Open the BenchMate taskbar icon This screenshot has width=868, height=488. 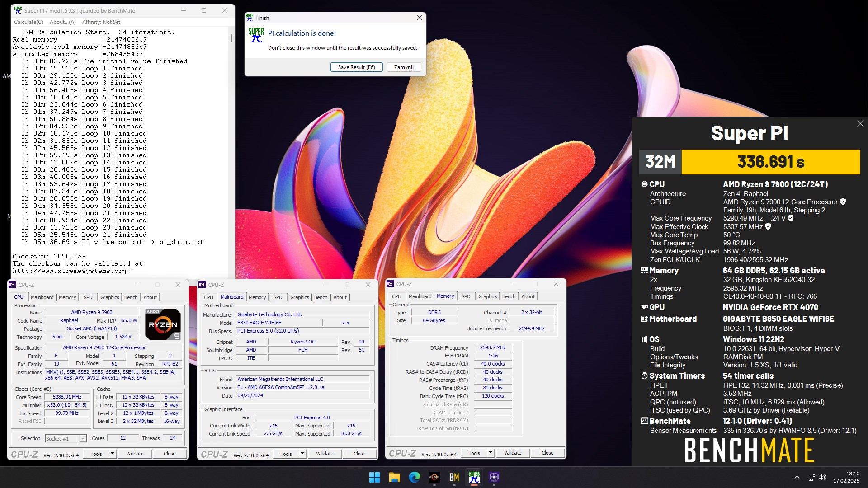coord(454,477)
